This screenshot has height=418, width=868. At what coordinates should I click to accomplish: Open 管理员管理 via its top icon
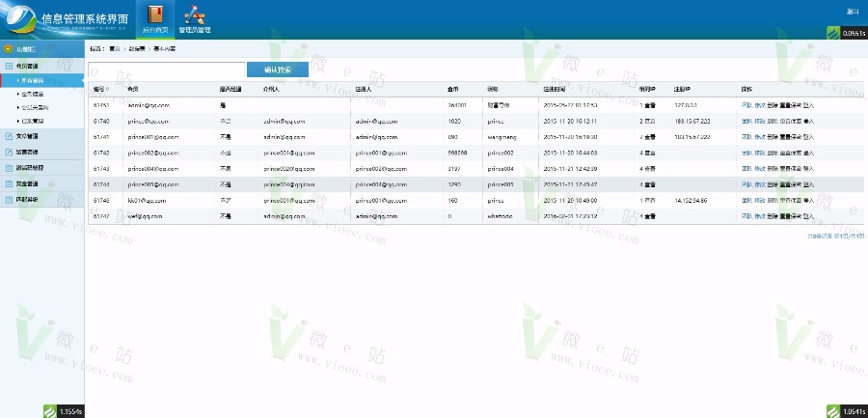click(194, 14)
